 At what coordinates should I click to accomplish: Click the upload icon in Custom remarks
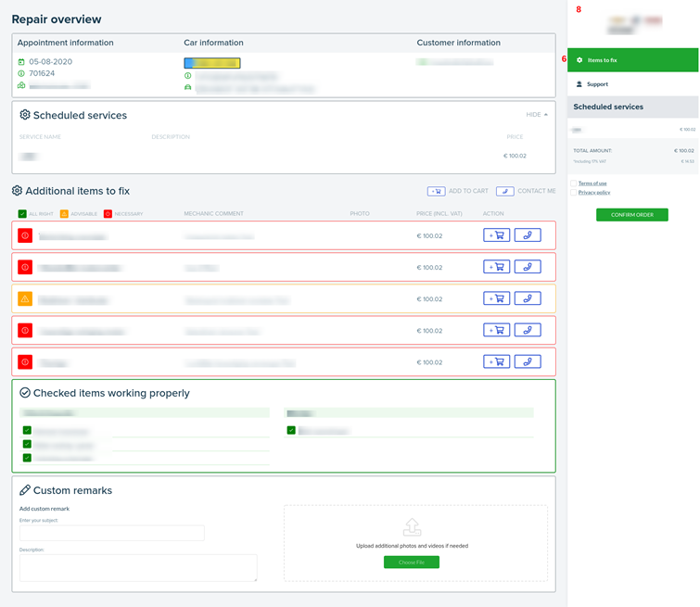[x=412, y=527]
